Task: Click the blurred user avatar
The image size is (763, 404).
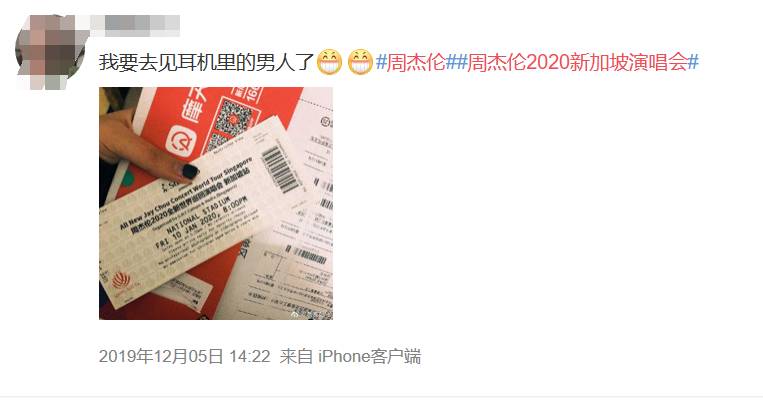Action: click(49, 51)
